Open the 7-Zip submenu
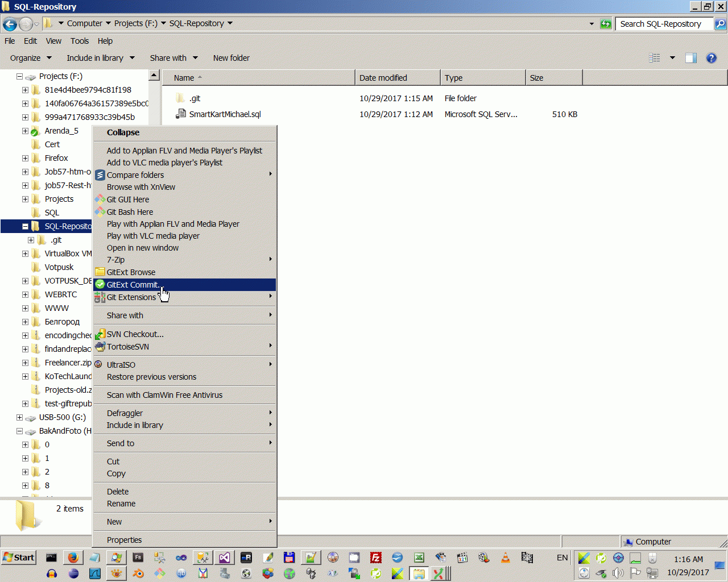Screen dimensions: 728x582 pos(184,260)
